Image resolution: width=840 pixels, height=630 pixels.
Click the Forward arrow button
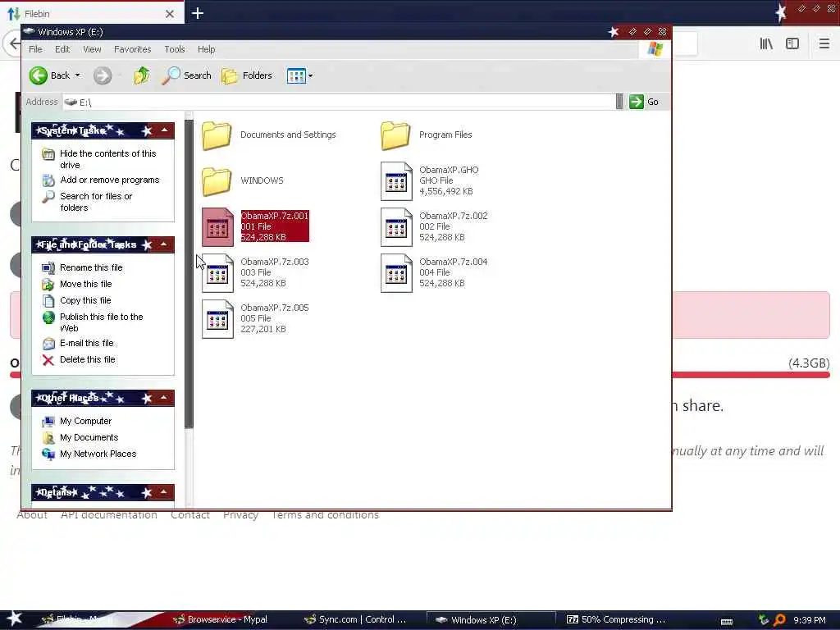coord(103,75)
